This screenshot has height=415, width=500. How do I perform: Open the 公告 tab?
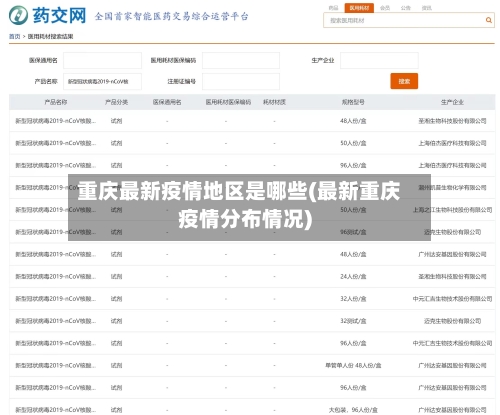(406, 8)
